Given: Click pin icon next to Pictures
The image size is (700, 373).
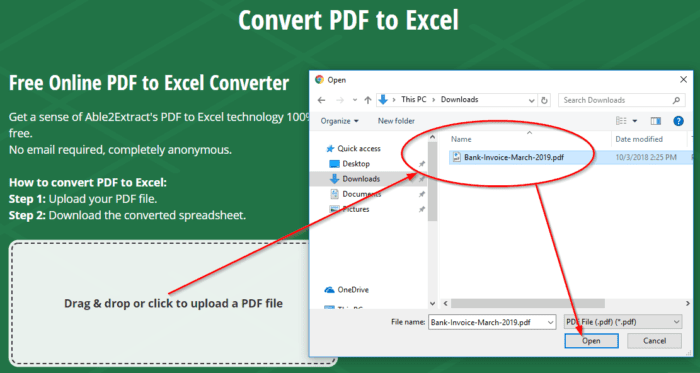Looking at the screenshot, I should [x=421, y=209].
